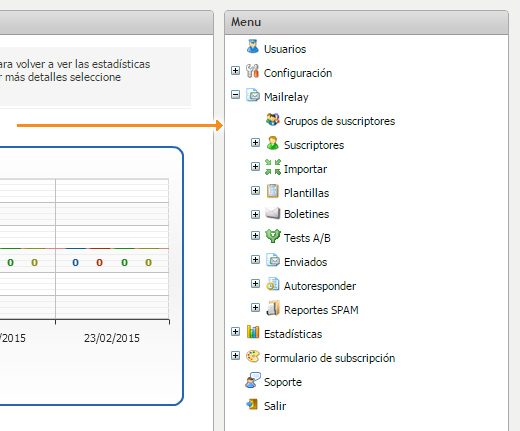The image size is (520, 431).
Task: Click the Menu panel header
Action: tap(367, 22)
